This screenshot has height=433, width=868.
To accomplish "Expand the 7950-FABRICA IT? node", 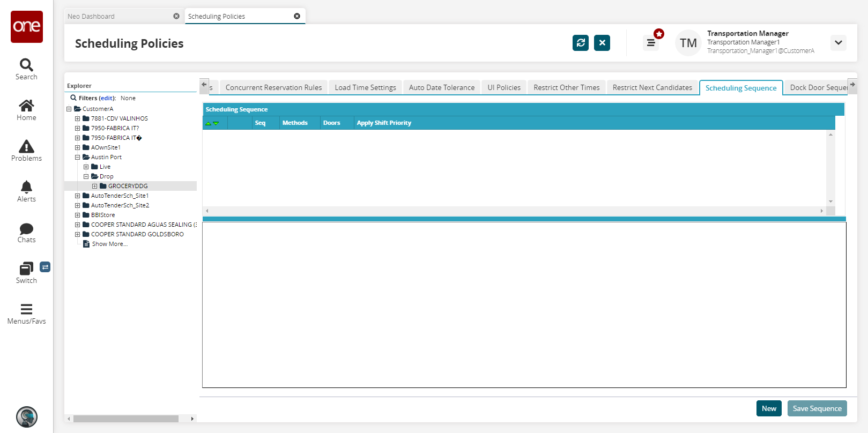I will coord(77,128).
